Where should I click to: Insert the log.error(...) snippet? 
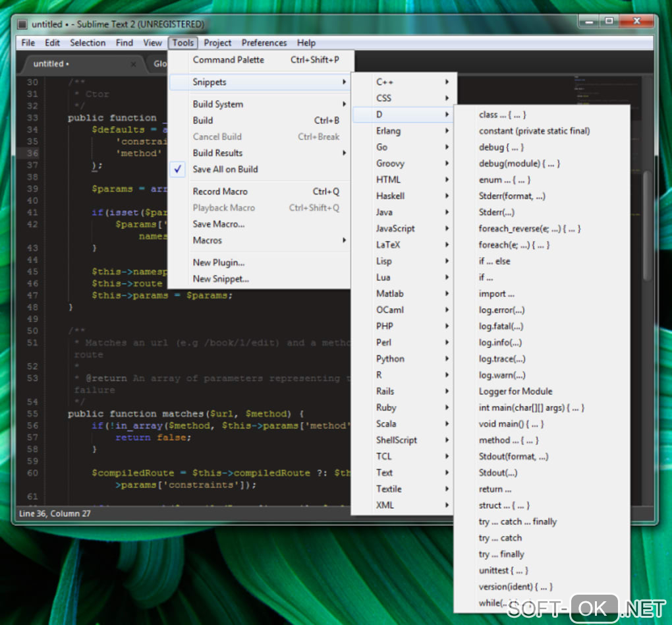(542, 310)
